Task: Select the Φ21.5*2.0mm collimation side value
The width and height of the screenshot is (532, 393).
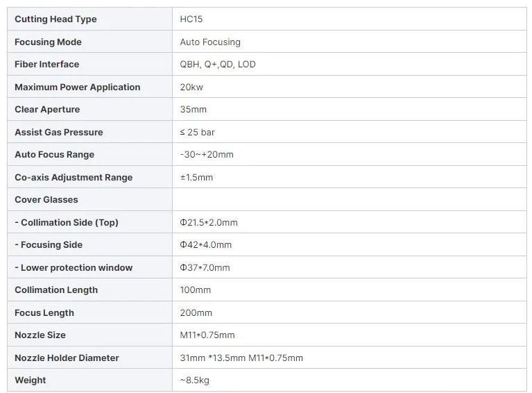Action: pyautogui.click(x=209, y=222)
